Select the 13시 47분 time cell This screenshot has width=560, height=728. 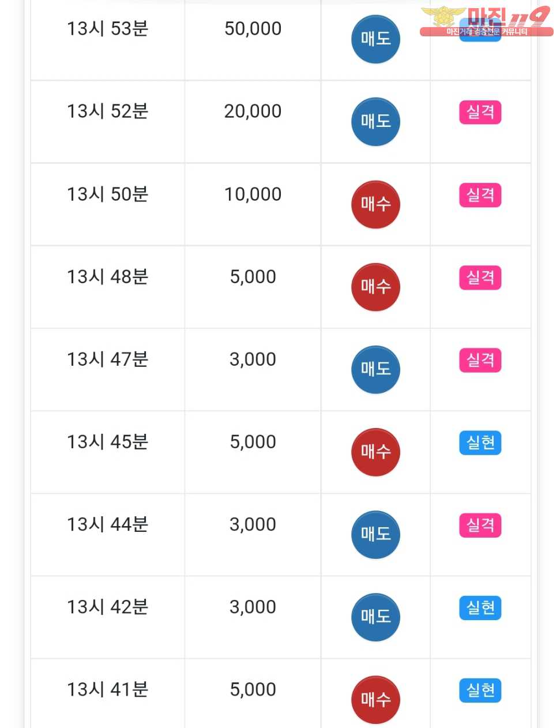107,359
